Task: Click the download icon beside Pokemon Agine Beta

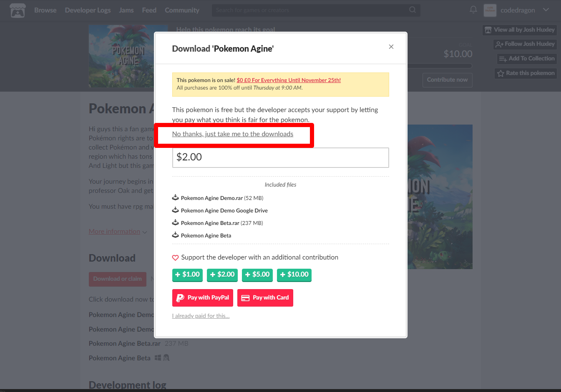Action: pyautogui.click(x=175, y=235)
